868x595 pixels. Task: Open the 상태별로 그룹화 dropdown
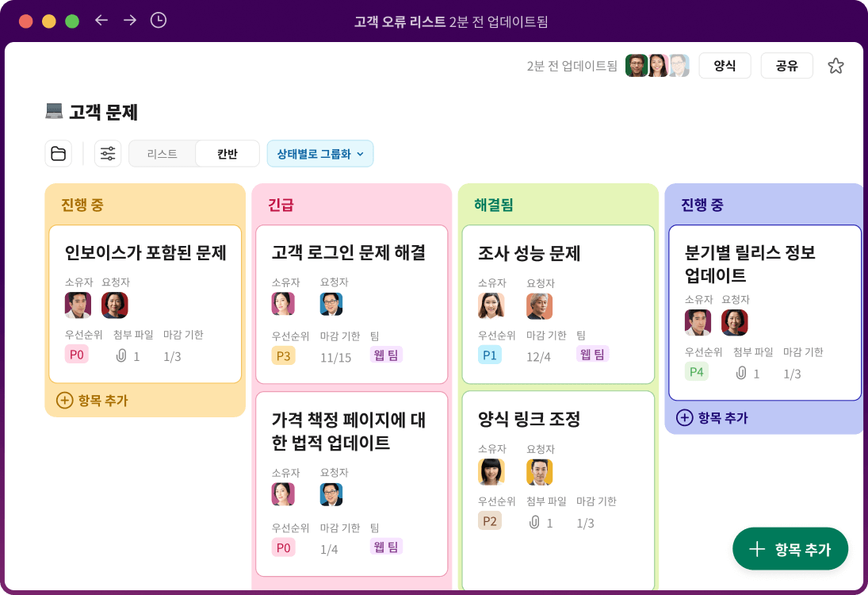pyautogui.click(x=319, y=153)
